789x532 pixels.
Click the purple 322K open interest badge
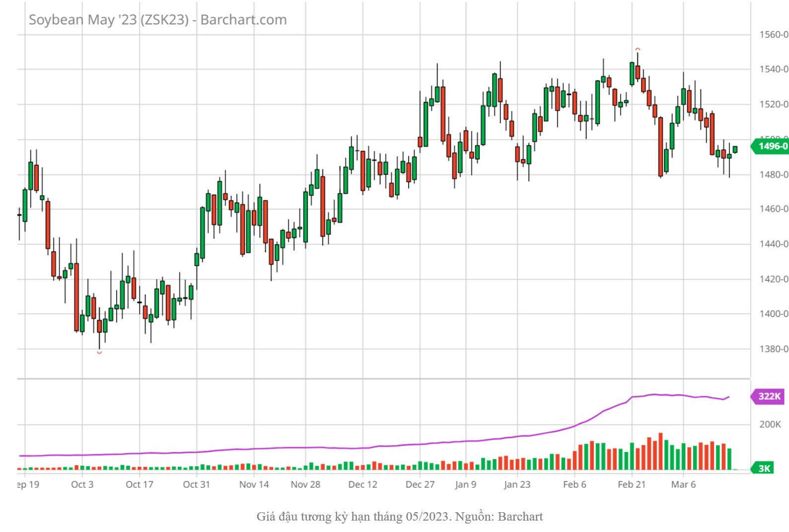click(x=769, y=396)
